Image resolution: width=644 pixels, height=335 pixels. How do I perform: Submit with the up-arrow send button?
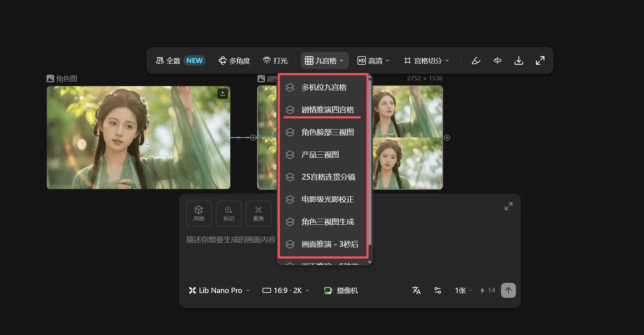coord(509,291)
